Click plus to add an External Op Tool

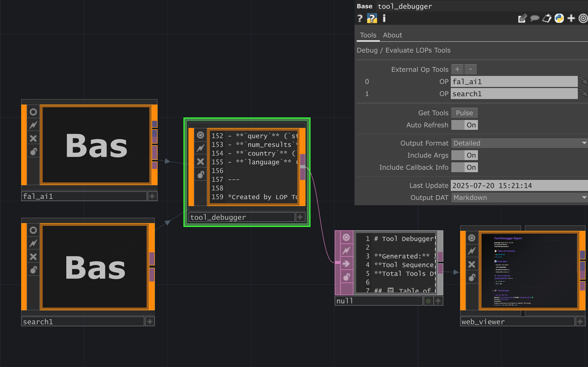coord(457,69)
